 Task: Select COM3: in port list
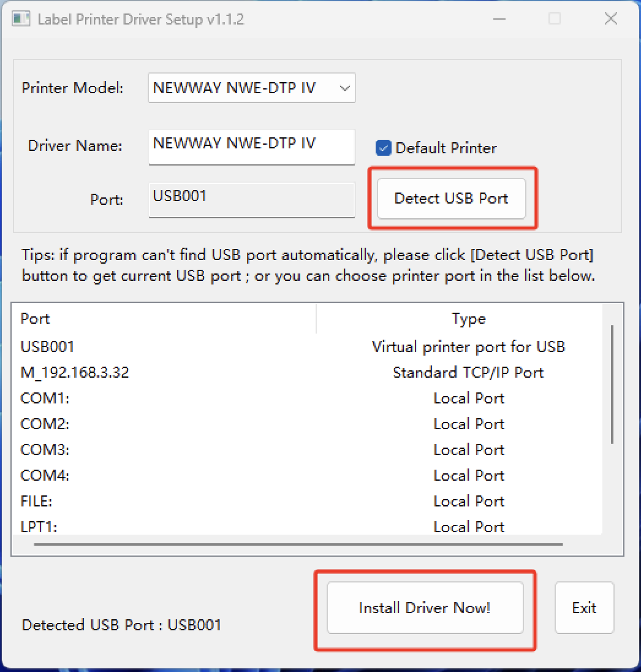point(307,449)
